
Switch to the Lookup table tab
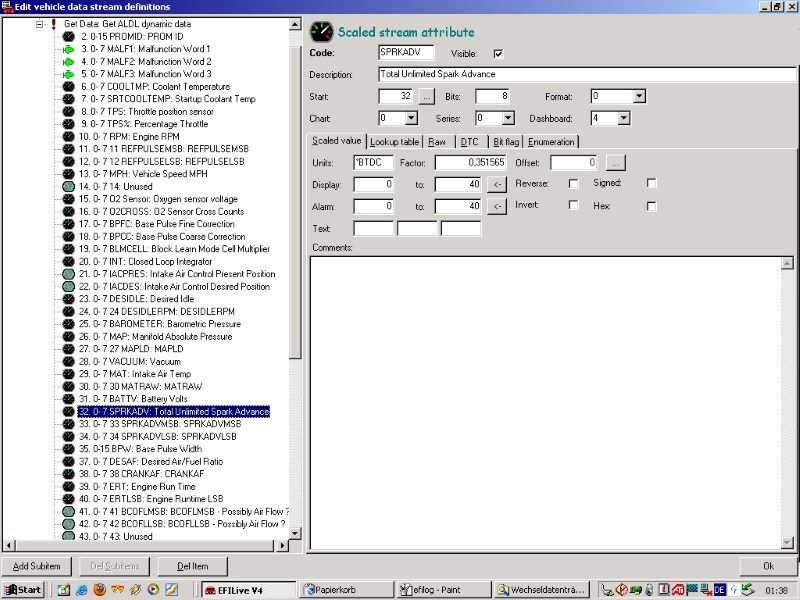point(394,142)
